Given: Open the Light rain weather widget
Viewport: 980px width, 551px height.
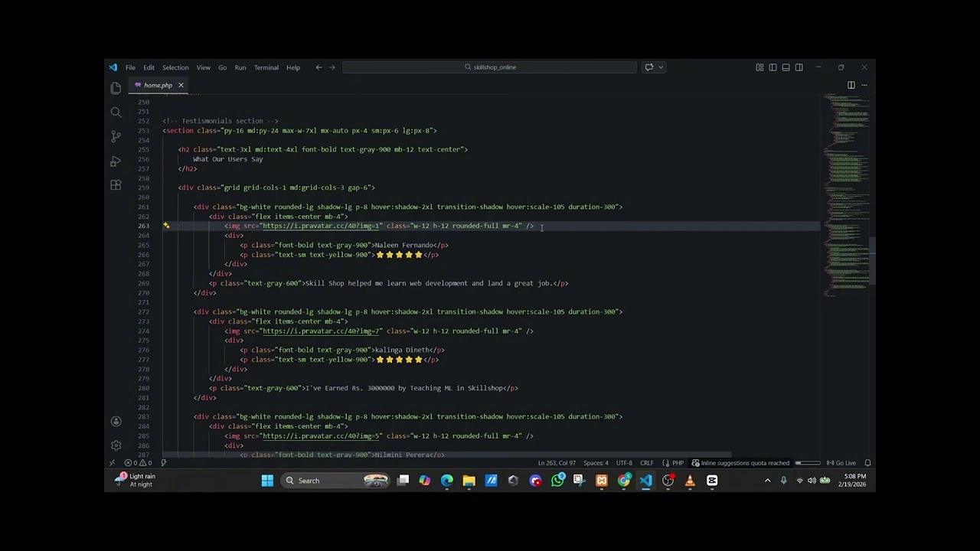Looking at the screenshot, I should coord(135,481).
